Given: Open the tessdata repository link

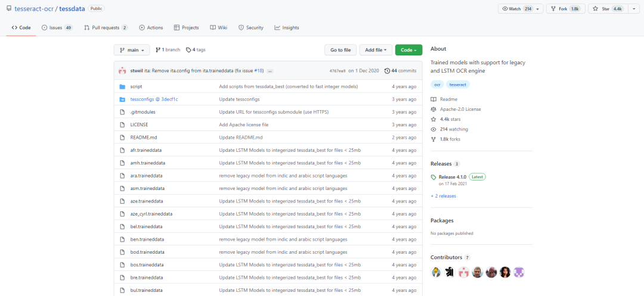Looking at the screenshot, I should (x=72, y=8).
